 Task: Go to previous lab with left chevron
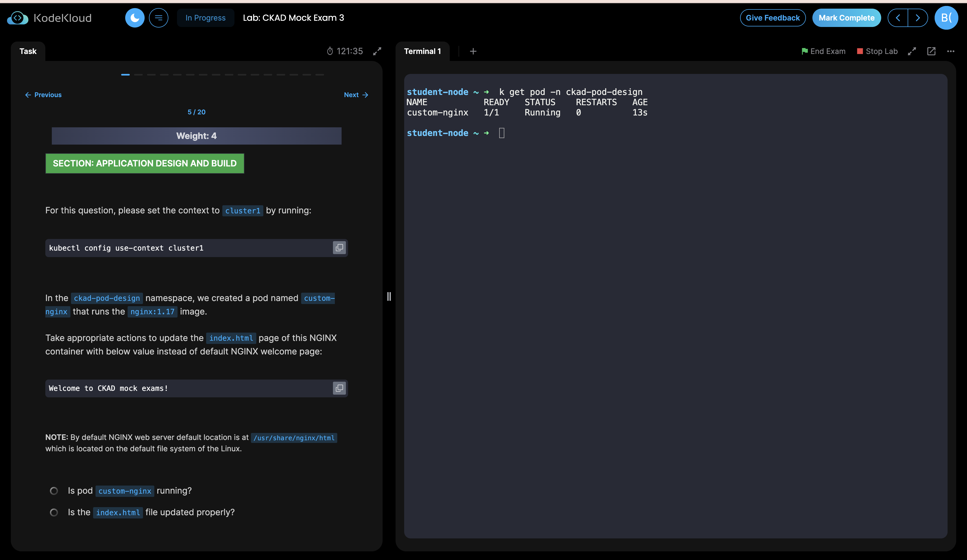[x=898, y=18]
